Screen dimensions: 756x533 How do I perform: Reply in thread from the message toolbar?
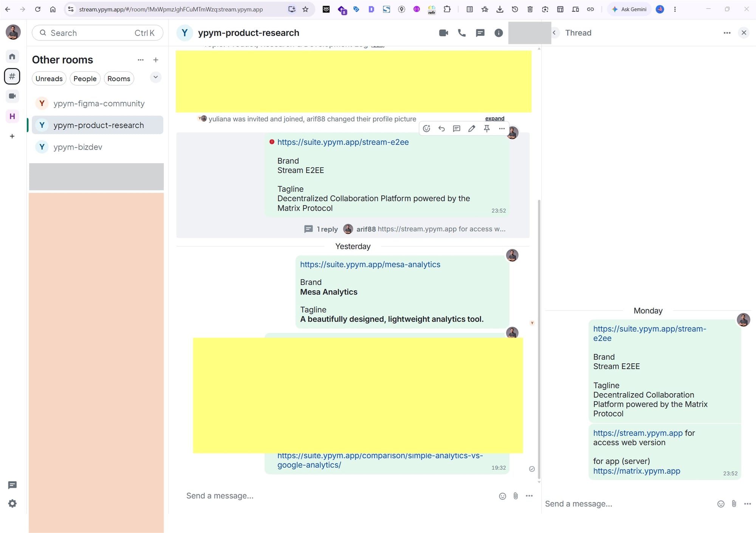point(457,128)
